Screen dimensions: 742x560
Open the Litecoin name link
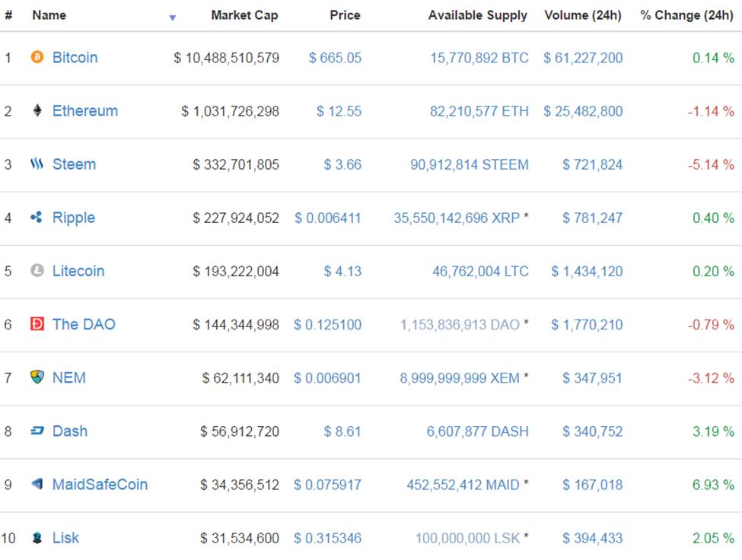[78, 271]
